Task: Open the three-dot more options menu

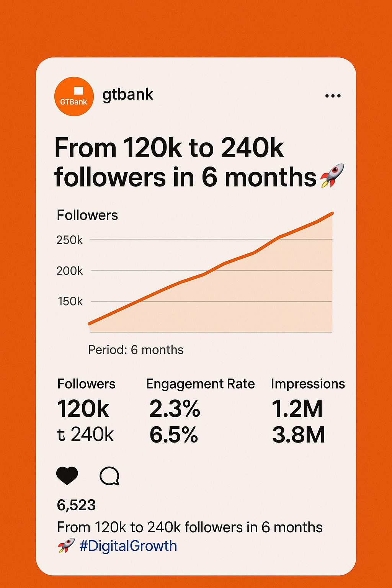Action: [333, 96]
